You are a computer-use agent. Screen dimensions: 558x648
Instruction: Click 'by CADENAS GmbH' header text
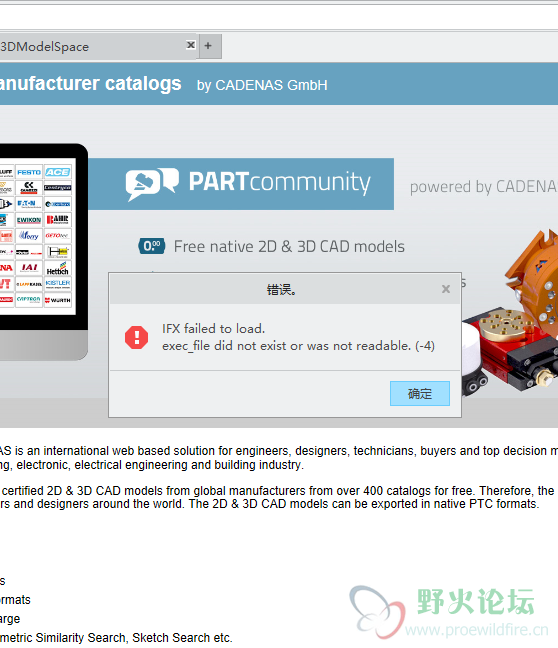point(262,85)
